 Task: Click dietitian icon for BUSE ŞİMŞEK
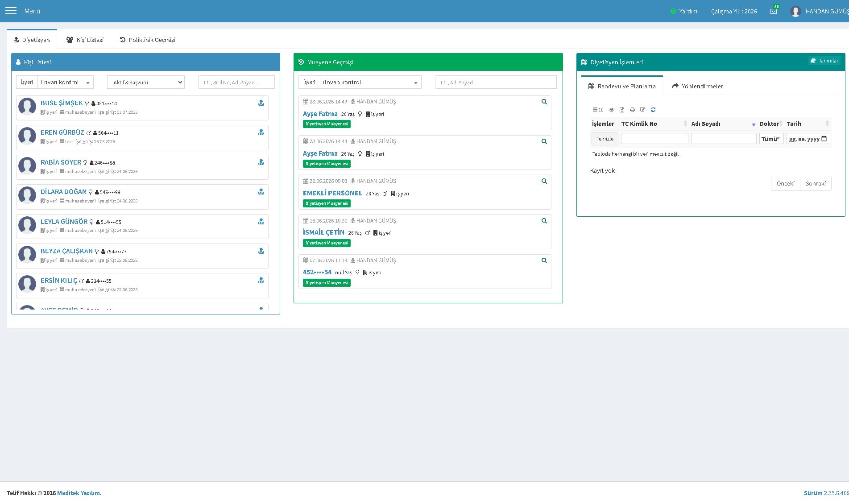point(261,103)
